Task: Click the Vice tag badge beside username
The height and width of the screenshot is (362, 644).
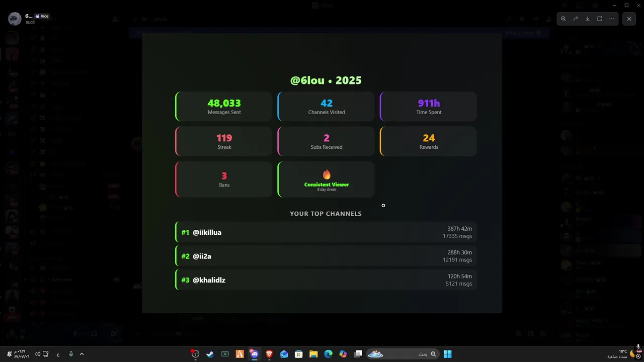Action: [x=42, y=16]
